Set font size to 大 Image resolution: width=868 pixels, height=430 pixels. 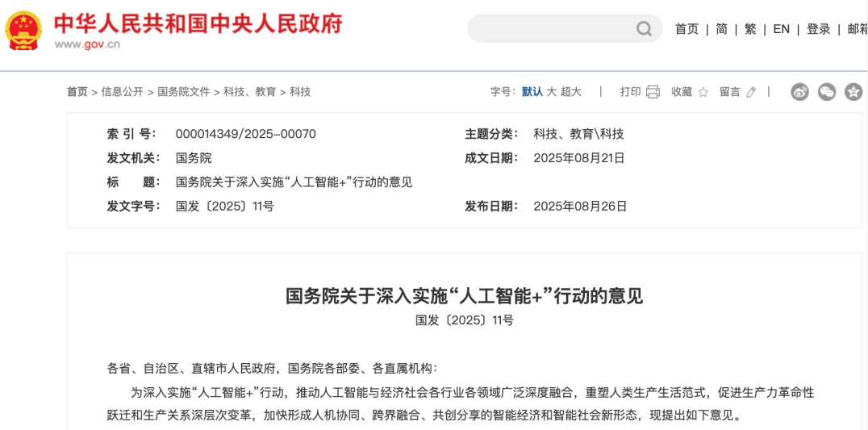[x=551, y=92]
